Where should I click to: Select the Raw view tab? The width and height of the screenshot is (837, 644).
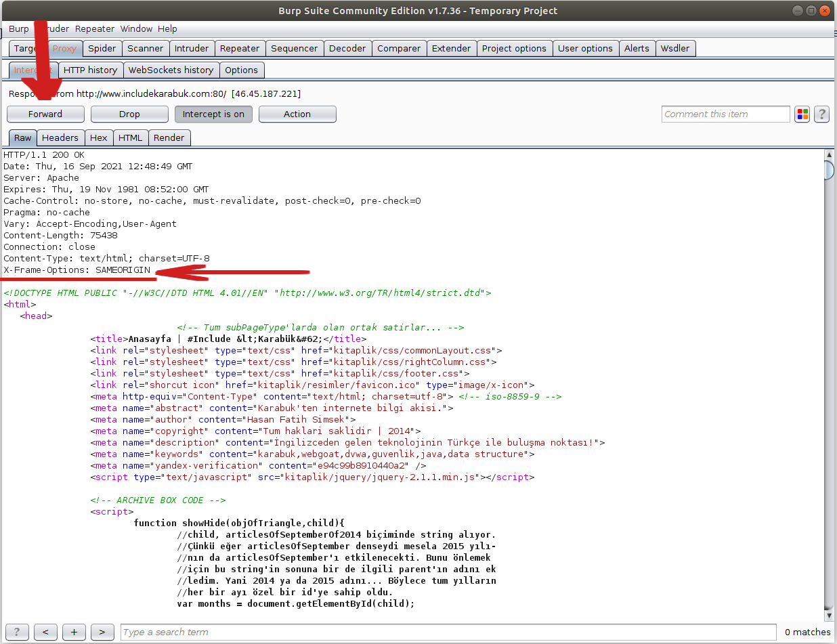point(23,137)
